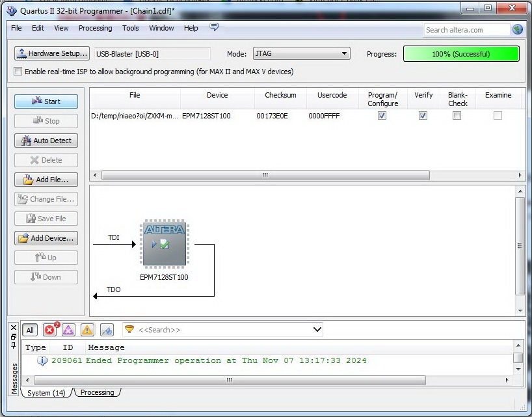Click the chain diagram vertical scrollbar
The width and height of the screenshot is (532, 417).
tap(520, 246)
